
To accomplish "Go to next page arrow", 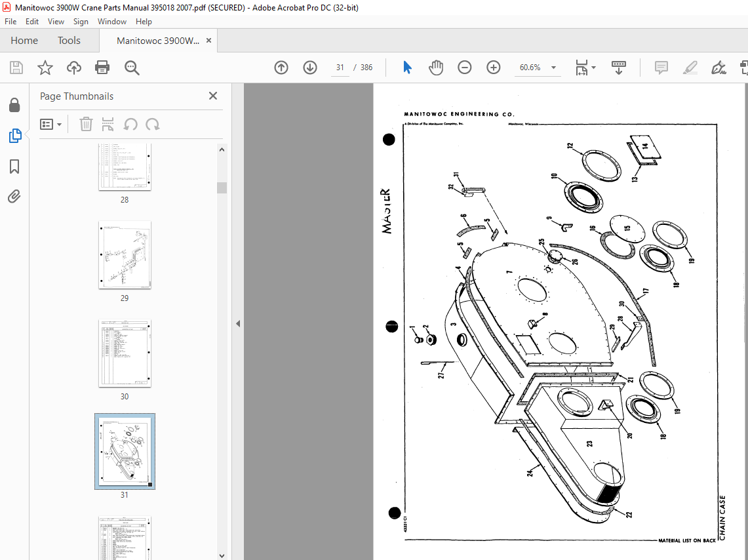I will (x=310, y=68).
